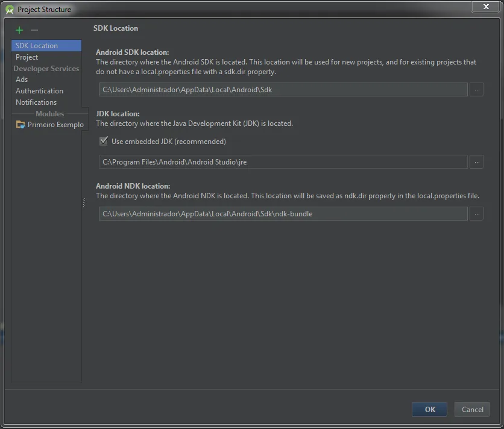Image resolution: width=504 pixels, height=429 pixels.
Task: Browse for Android NDK location folder
Action: [476, 214]
